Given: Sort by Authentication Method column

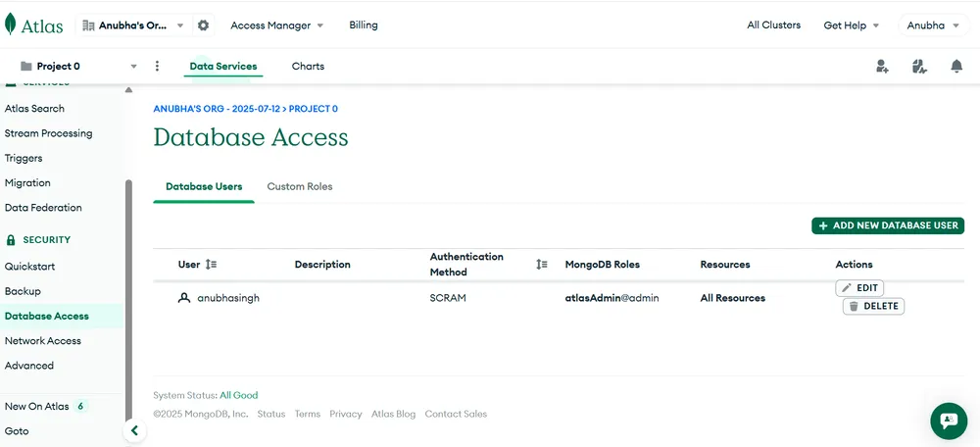Looking at the screenshot, I should pyautogui.click(x=542, y=265).
